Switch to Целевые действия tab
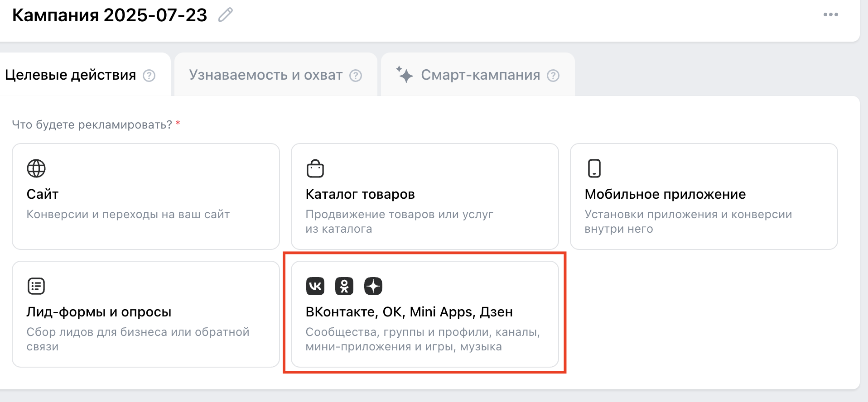 71,75
